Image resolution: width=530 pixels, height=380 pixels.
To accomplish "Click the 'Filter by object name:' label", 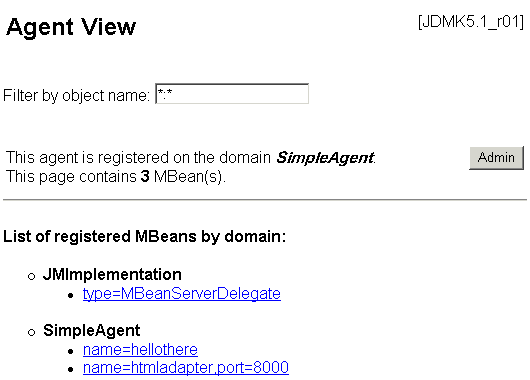I will (76, 95).
